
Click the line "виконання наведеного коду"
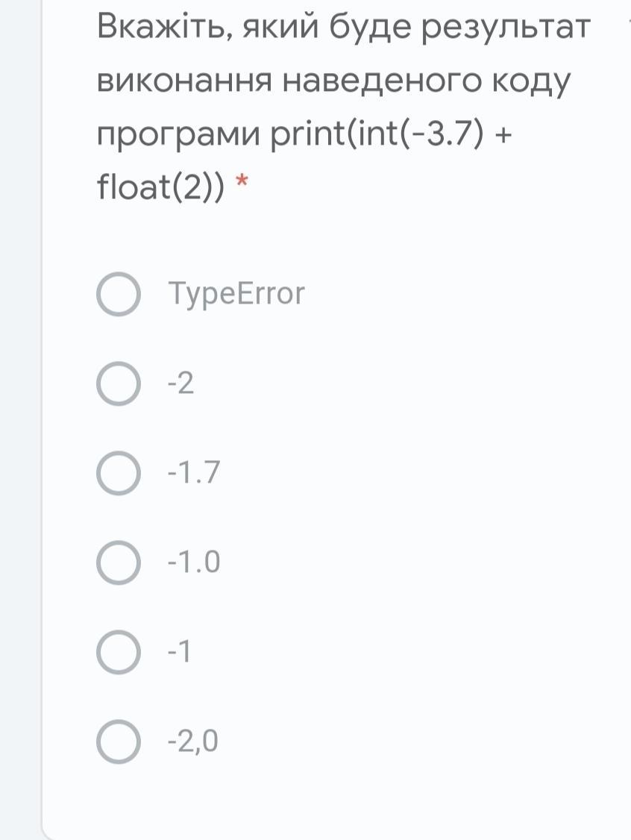333,81
